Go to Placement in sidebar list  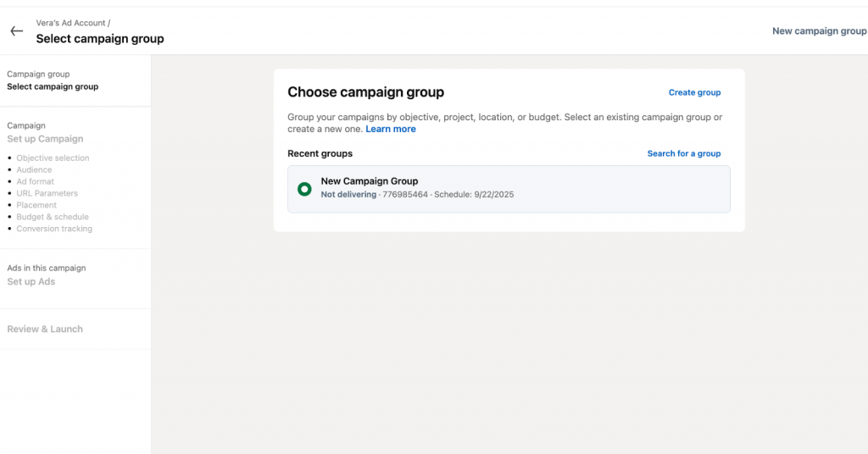tap(36, 205)
